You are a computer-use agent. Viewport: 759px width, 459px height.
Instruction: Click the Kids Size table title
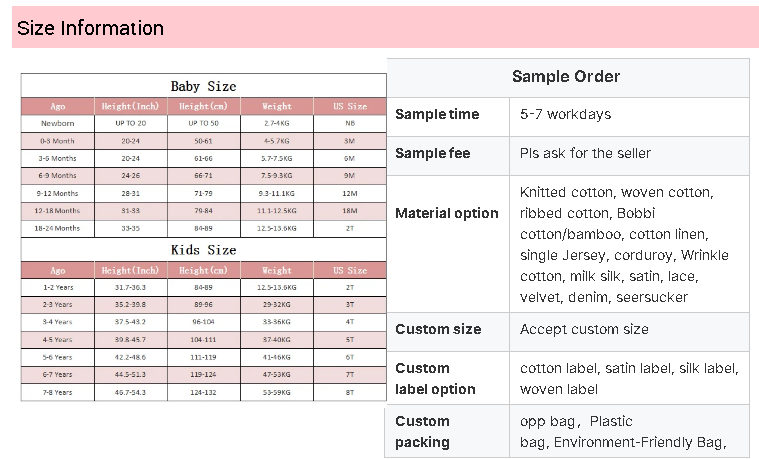(x=203, y=250)
